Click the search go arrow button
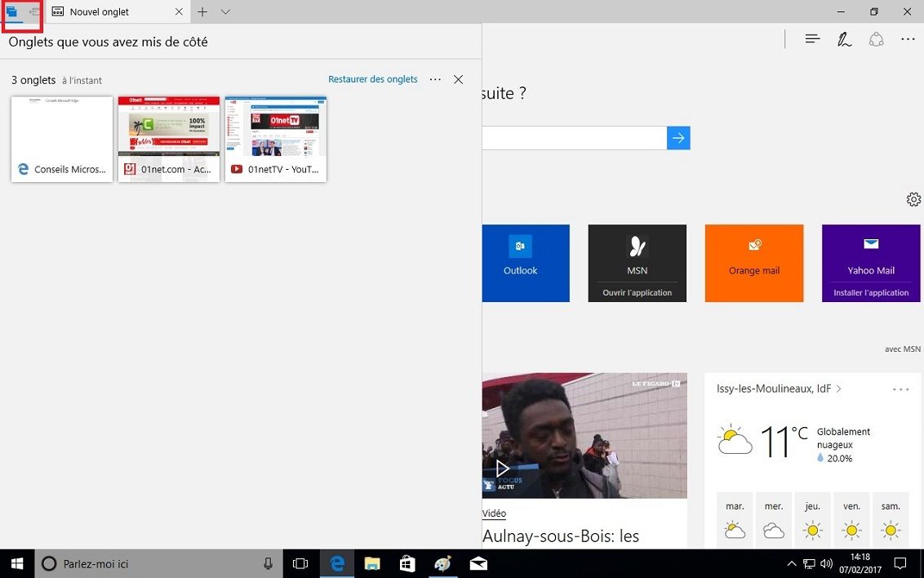This screenshot has height=578, width=924. click(678, 138)
